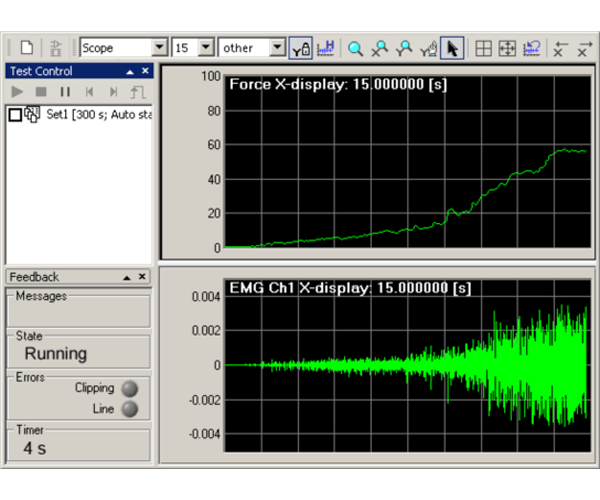Select the Y-axis zoom tool

404,49
